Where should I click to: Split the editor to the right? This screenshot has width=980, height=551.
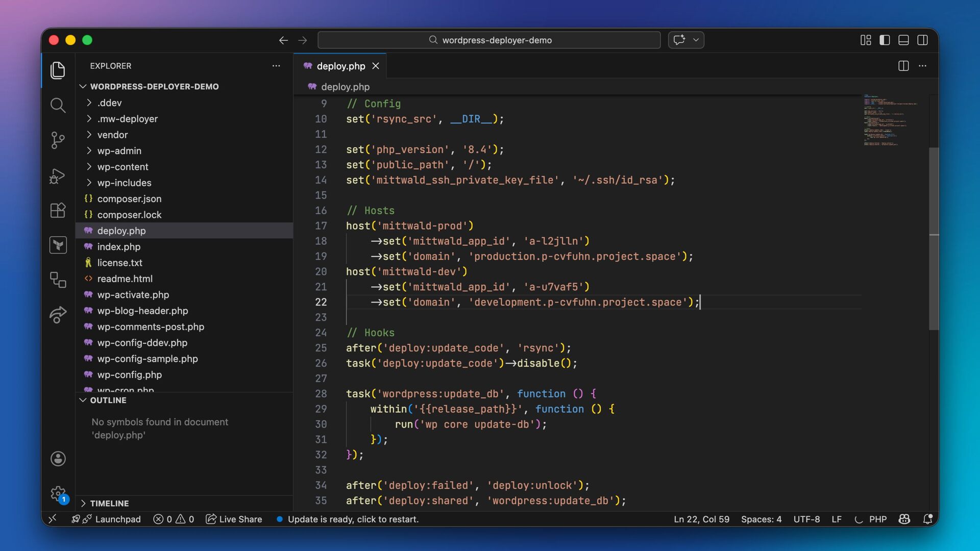[x=903, y=66]
